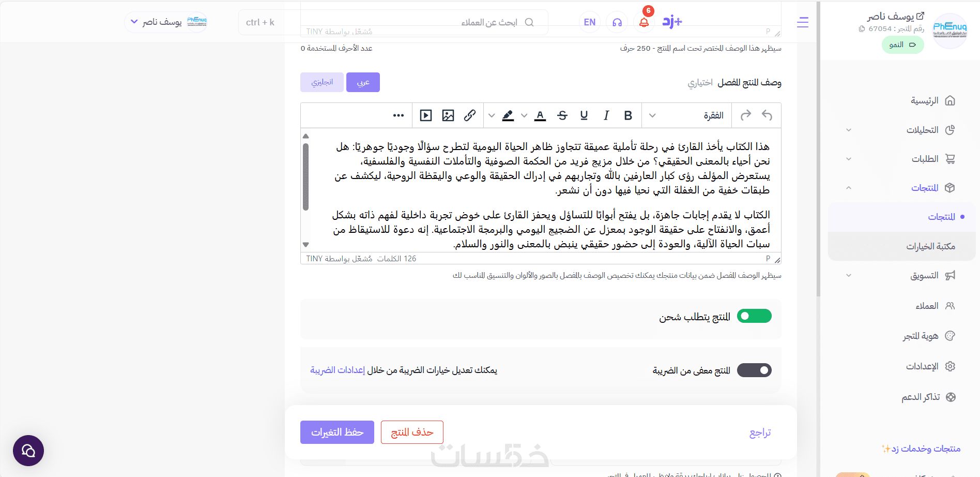The height and width of the screenshot is (477, 980).
Task: Click the Zid plus logo icon
Action: pos(672,22)
